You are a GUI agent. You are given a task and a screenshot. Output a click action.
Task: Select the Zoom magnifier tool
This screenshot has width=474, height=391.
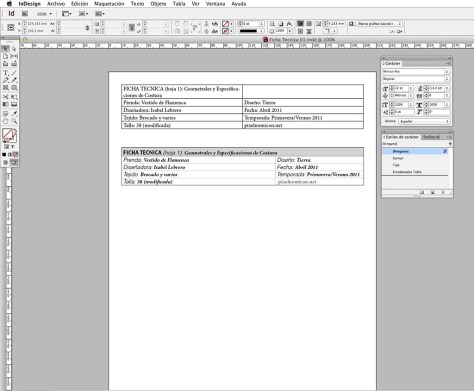point(14,121)
